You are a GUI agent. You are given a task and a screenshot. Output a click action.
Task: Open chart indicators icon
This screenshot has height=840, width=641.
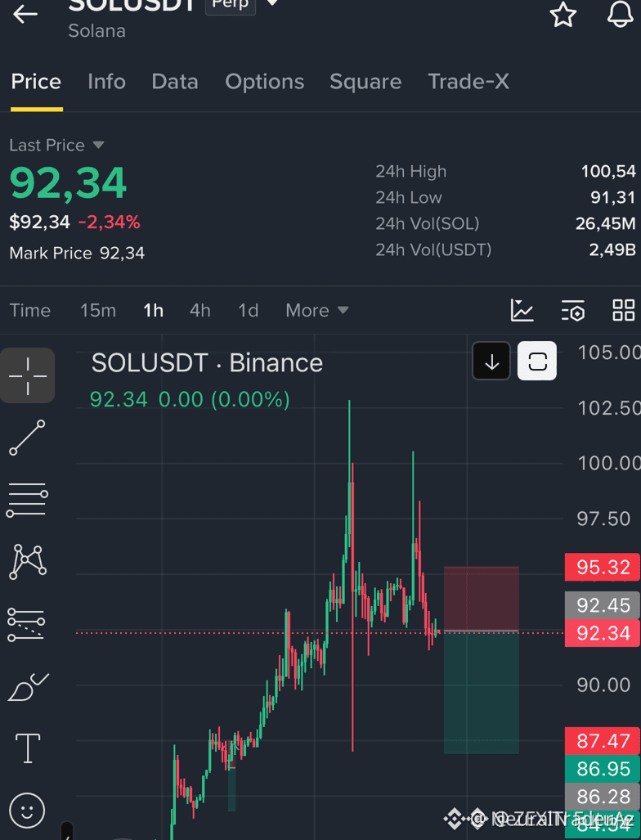(522, 310)
